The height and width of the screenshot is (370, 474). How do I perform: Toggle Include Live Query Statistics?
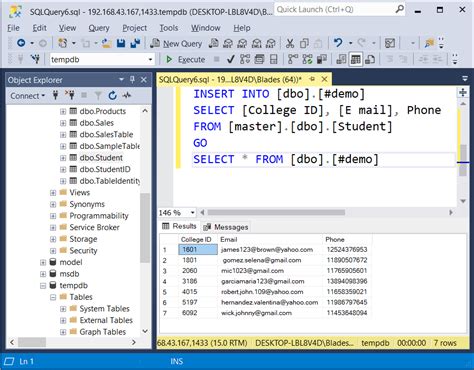click(x=307, y=59)
